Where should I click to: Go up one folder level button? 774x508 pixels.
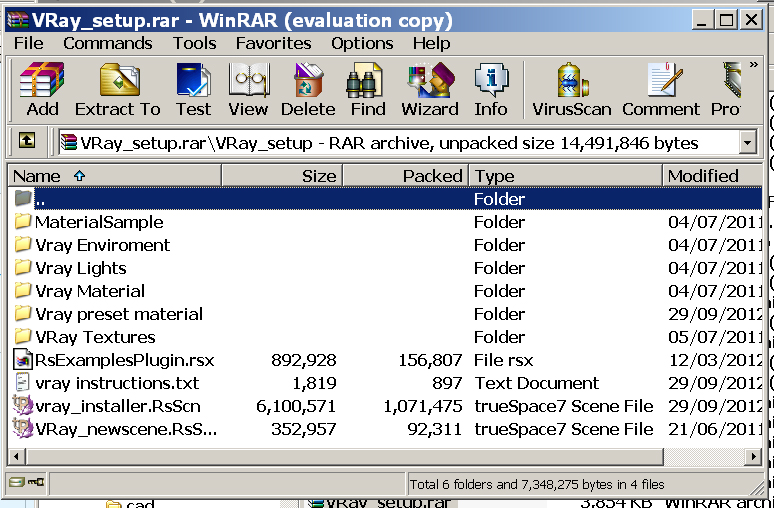tap(27, 141)
